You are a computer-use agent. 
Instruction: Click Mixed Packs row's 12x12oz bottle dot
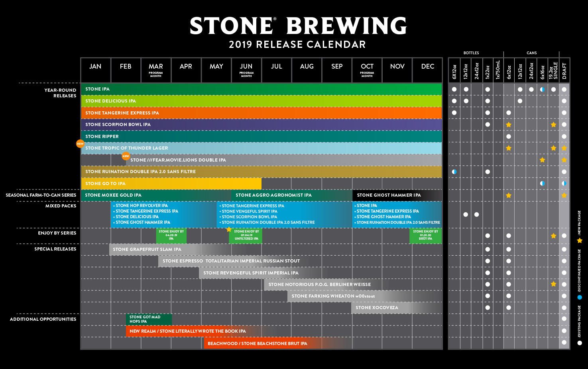pyautogui.click(x=466, y=215)
